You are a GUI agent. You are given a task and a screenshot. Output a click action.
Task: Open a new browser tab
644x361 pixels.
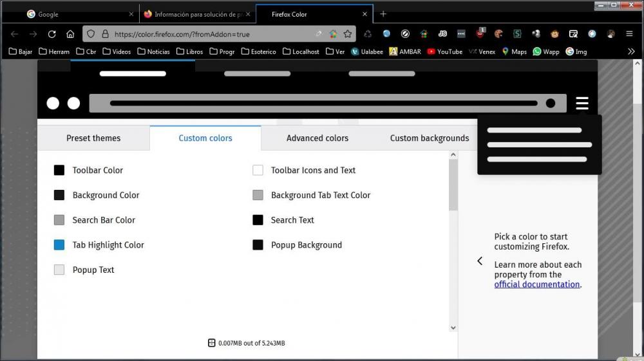pyautogui.click(x=383, y=14)
